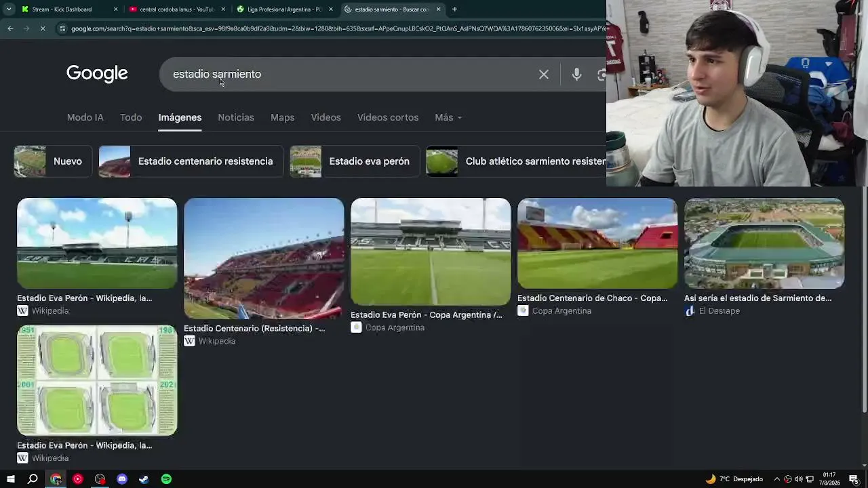Screen dimensions: 868x488
Task: Open the weather widget showing 7°C Despejado
Action: click(x=734, y=479)
